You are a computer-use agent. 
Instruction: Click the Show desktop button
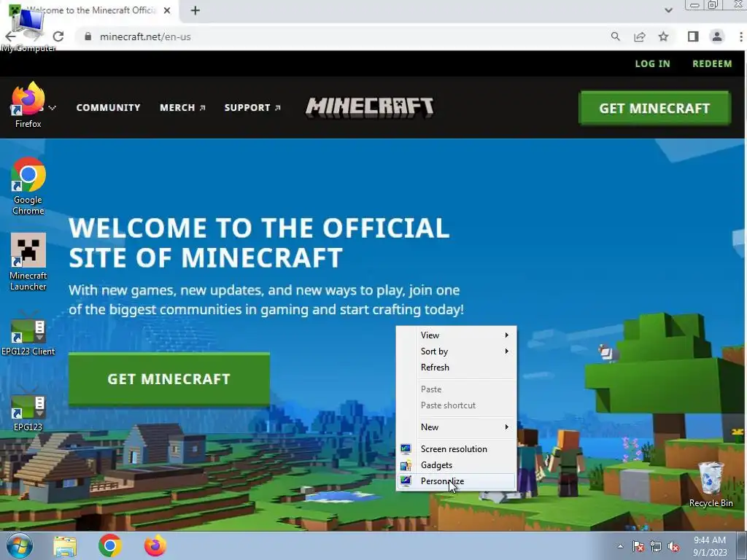(742, 546)
